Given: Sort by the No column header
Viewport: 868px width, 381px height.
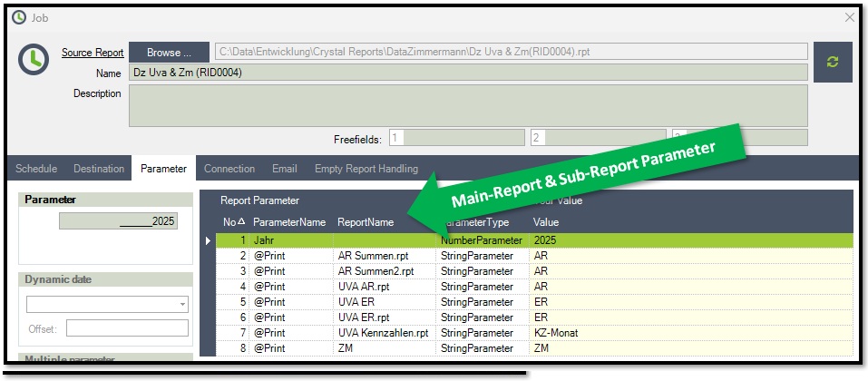Looking at the screenshot, I should tap(235, 222).
